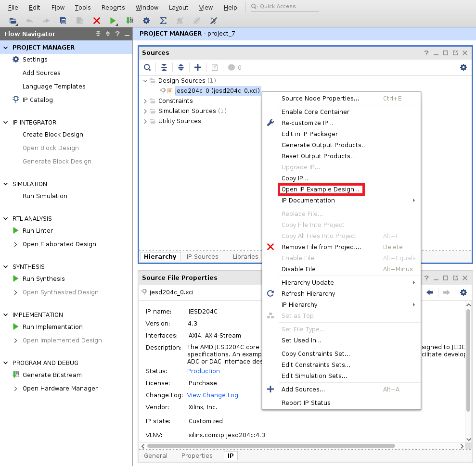This screenshot has width=476, height=466.
Task: Switch to the Properties tab
Action: [x=197, y=456]
